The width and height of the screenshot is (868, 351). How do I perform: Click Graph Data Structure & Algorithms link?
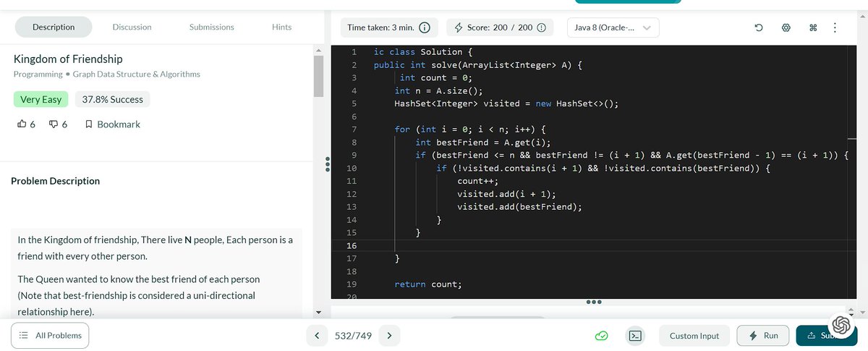(x=137, y=74)
